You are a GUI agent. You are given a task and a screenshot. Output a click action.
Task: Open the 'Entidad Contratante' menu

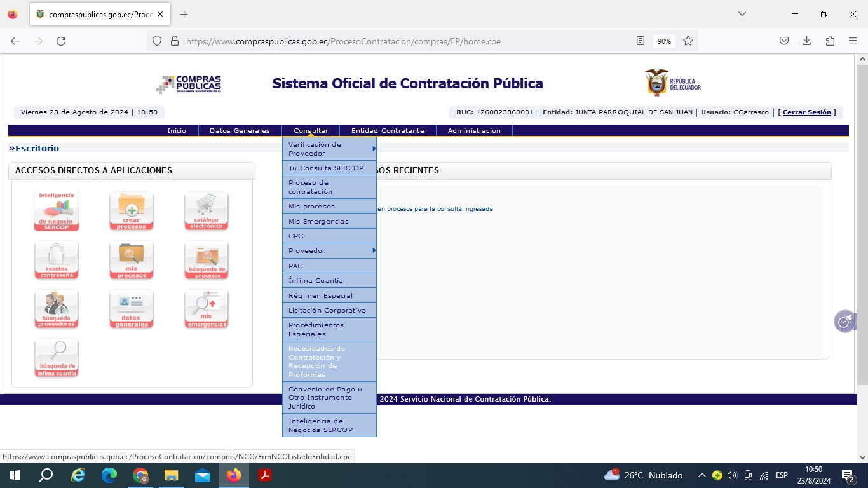(x=388, y=131)
